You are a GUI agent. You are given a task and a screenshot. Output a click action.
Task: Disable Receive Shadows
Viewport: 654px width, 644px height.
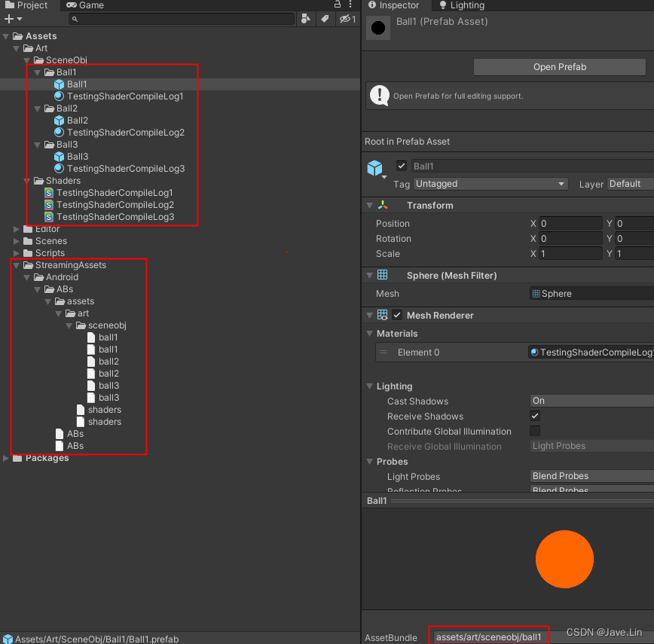534,416
